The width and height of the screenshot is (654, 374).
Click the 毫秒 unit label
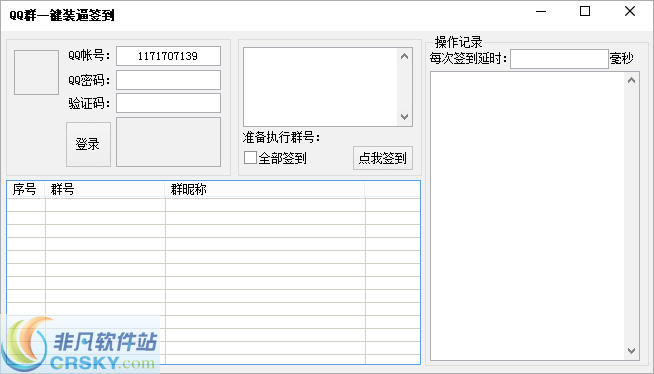point(621,58)
